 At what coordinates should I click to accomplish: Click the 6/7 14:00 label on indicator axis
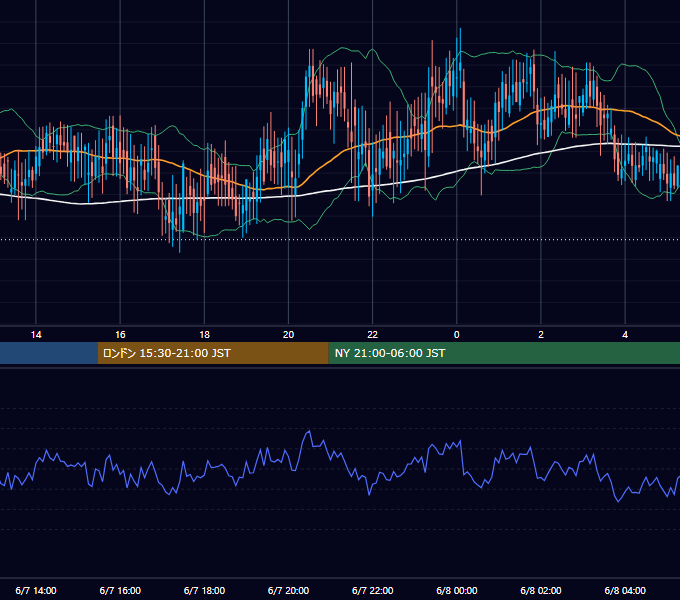[36, 590]
